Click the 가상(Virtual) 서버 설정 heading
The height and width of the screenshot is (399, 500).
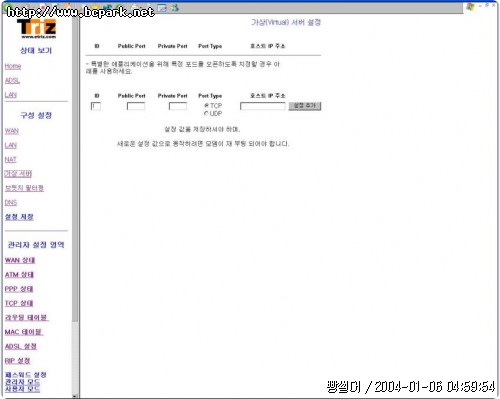[x=286, y=22]
